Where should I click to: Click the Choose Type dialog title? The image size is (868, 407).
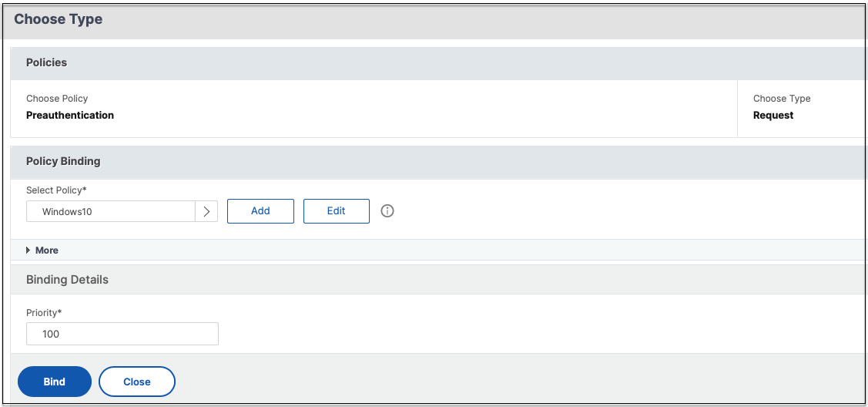pyautogui.click(x=59, y=19)
